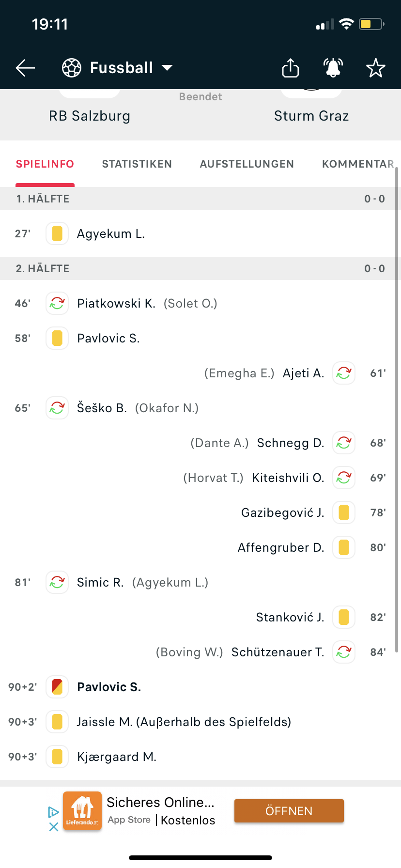Tap the substitution icon for Piatkowski K.
401x868 pixels.
coord(57,303)
